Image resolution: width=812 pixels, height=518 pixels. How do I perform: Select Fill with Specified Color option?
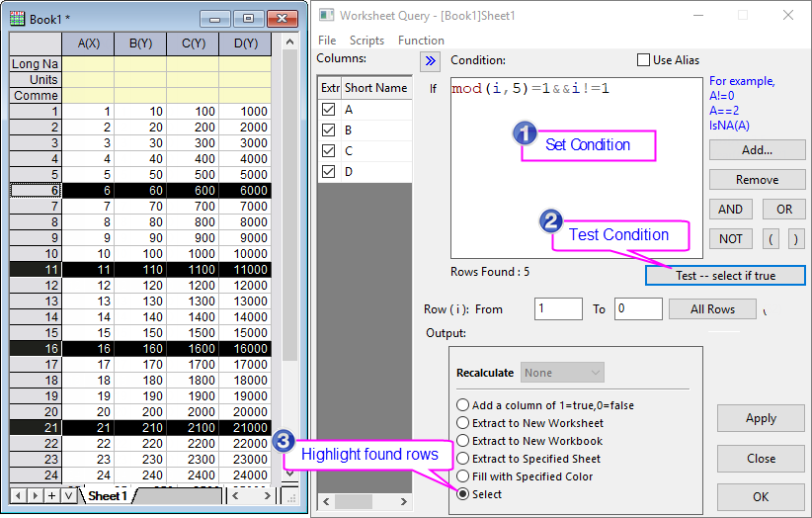[463, 476]
